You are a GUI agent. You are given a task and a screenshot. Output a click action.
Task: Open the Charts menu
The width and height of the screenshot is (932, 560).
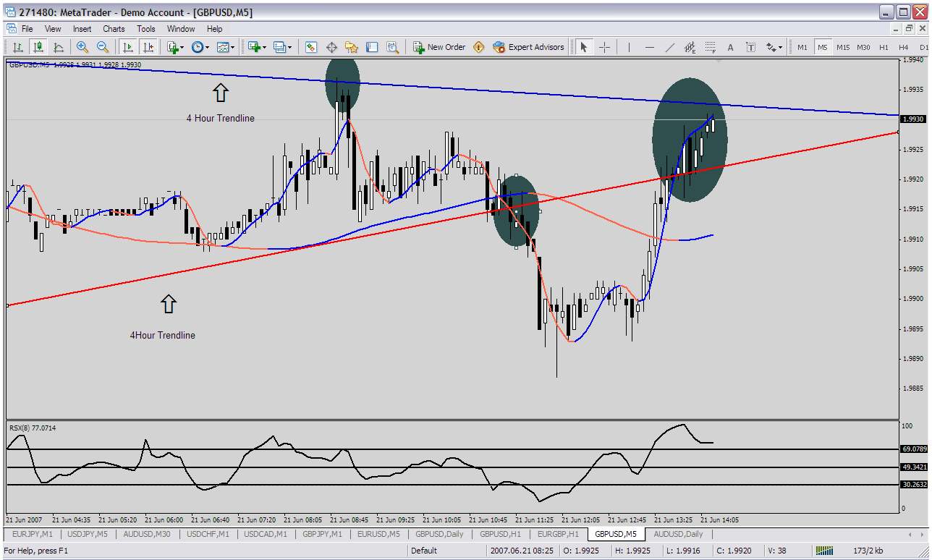point(114,29)
